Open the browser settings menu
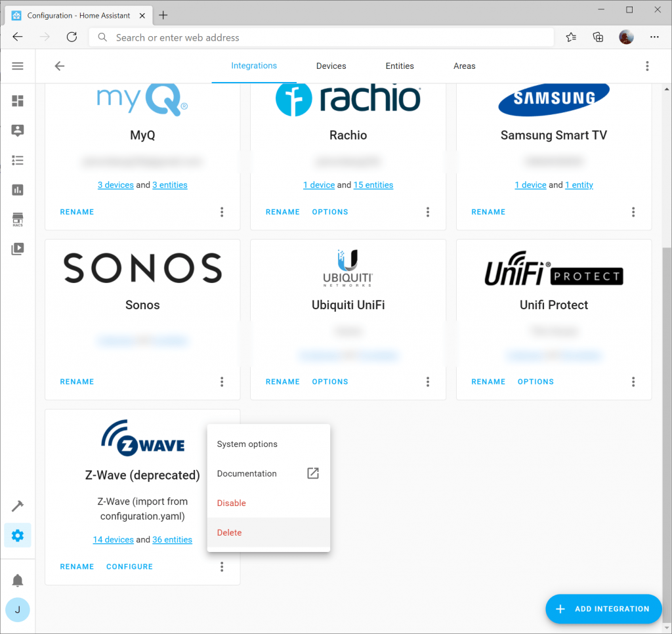Viewport: 672px width, 634px height. (654, 37)
